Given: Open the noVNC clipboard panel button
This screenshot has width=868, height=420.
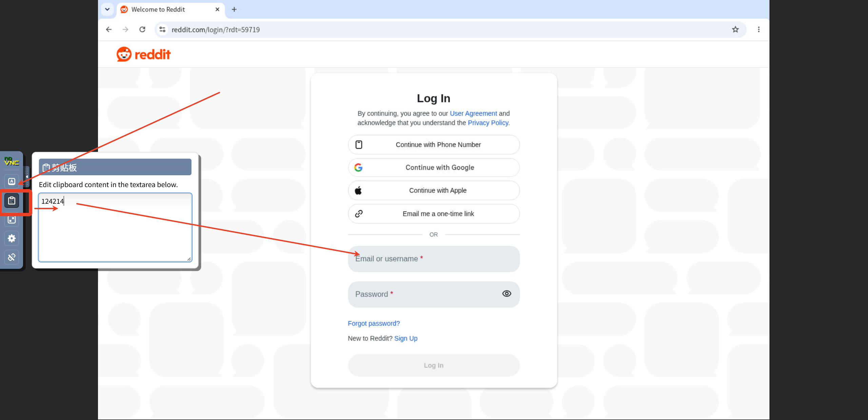Looking at the screenshot, I should [x=12, y=201].
